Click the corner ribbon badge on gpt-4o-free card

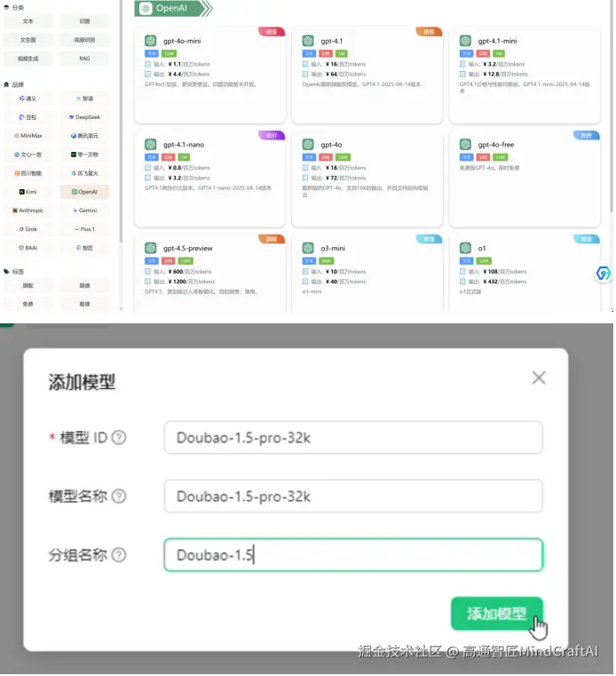587,135
